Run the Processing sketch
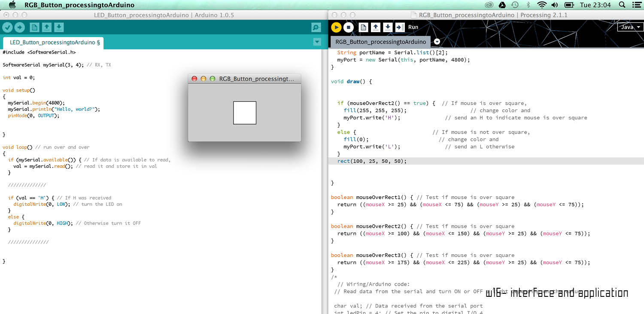 tap(336, 27)
